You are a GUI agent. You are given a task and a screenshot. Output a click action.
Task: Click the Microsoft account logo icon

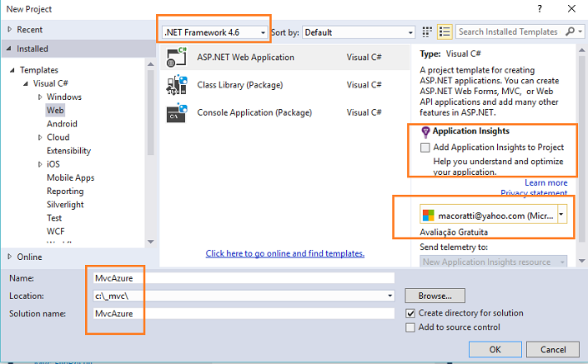coord(428,216)
